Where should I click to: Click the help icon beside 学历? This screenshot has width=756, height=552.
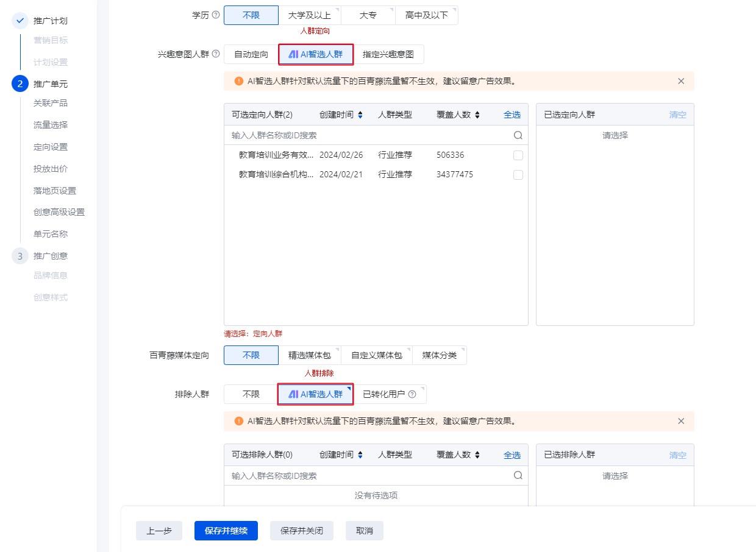pyautogui.click(x=215, y=15)
